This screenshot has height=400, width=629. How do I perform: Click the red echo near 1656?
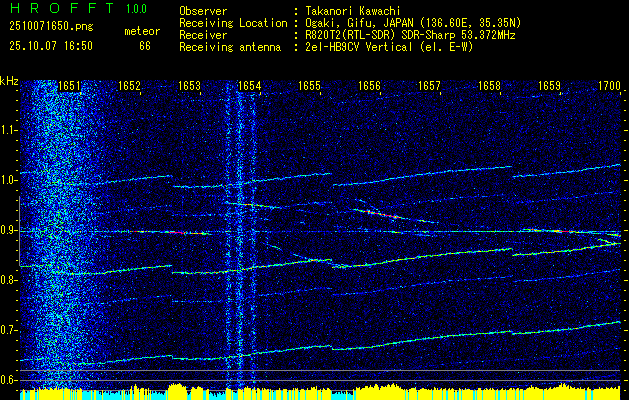coord(381,213)
